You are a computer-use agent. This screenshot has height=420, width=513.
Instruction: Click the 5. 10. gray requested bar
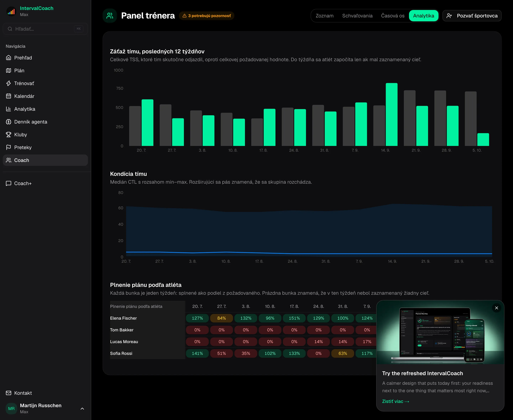point(471,119)
